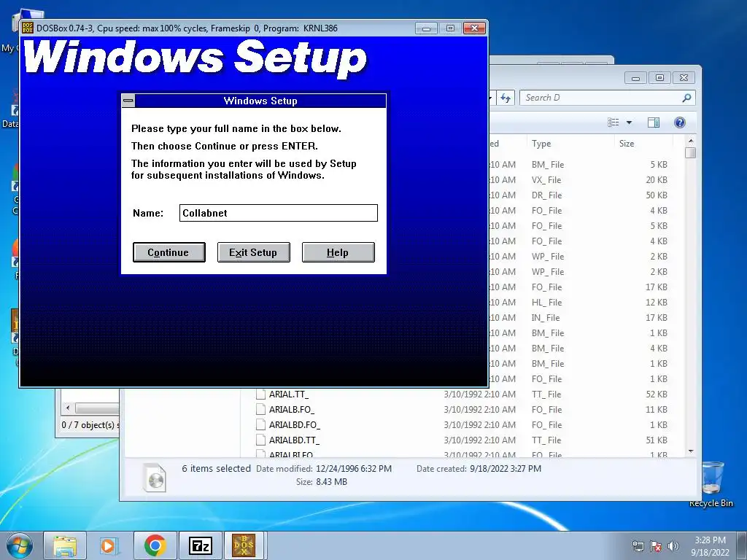Viewport: 747px width, 560px height.
Task: Click the IN_ File type entry
Action: 546,318
